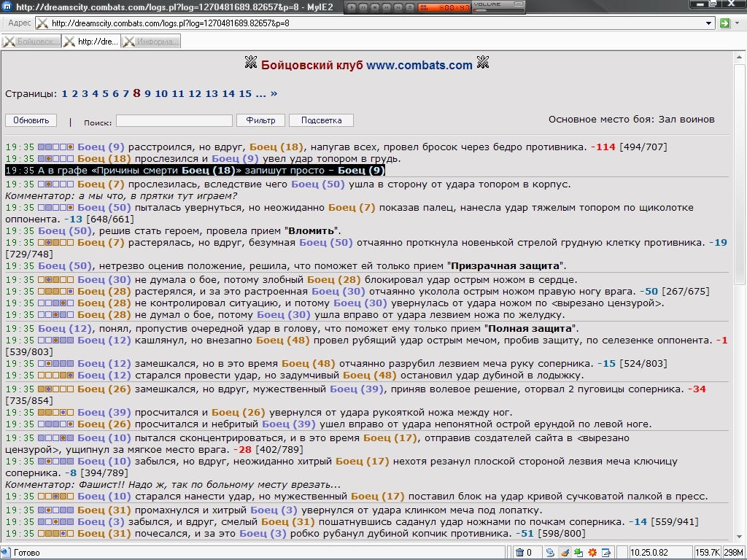The width and height of the screenshot is (747, 560).
Task: Click the Play button in the media player
Action: pos(352,7)
